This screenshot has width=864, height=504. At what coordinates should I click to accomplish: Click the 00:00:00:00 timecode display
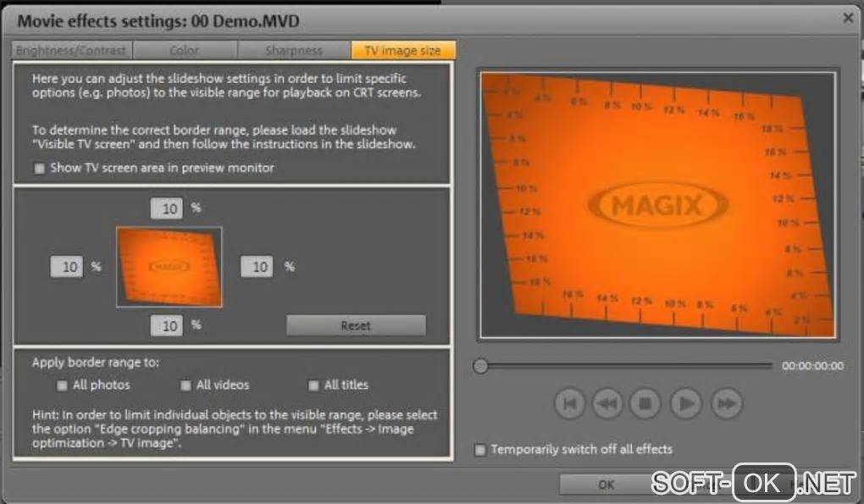(x=813, y=366)
